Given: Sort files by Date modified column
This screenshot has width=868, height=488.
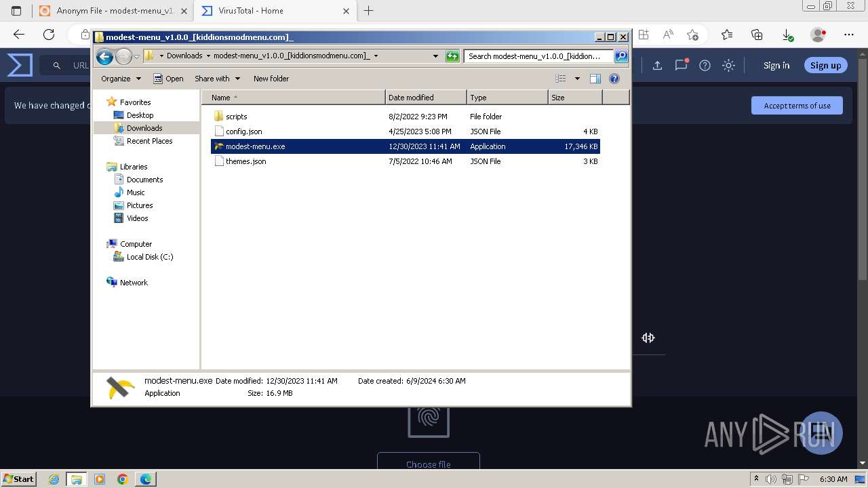Looking at the screenshot, I should [x=426, y=98].
